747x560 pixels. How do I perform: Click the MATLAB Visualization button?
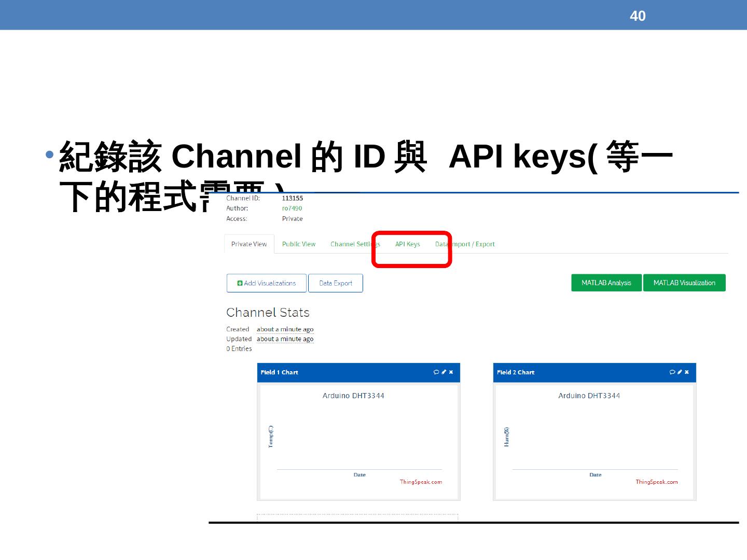coord(684,283)
